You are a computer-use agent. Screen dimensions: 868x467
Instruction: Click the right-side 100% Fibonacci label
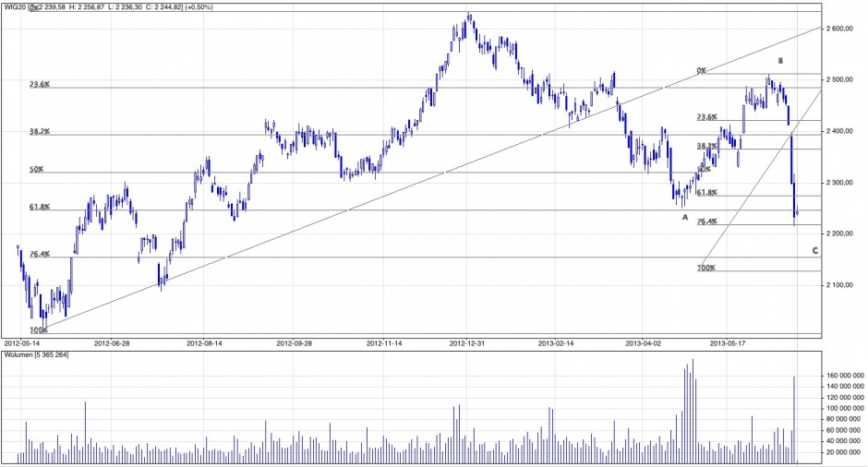[705, 268]
